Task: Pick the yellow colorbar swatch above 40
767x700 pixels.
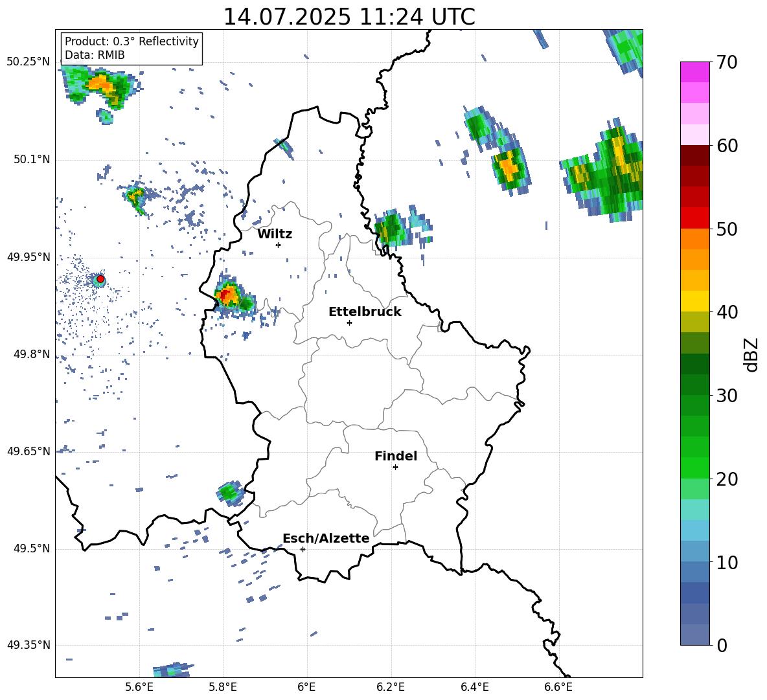Action: click(x=694, y=301)
